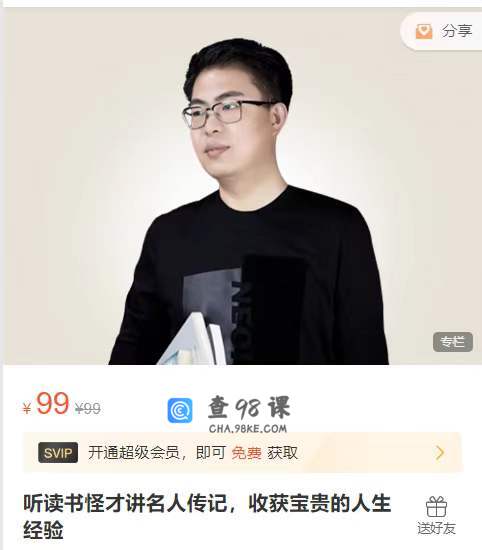482x550 pixels.
Task: Tap 开通超级会员 membership text
Action: click(x=134, y=452)
